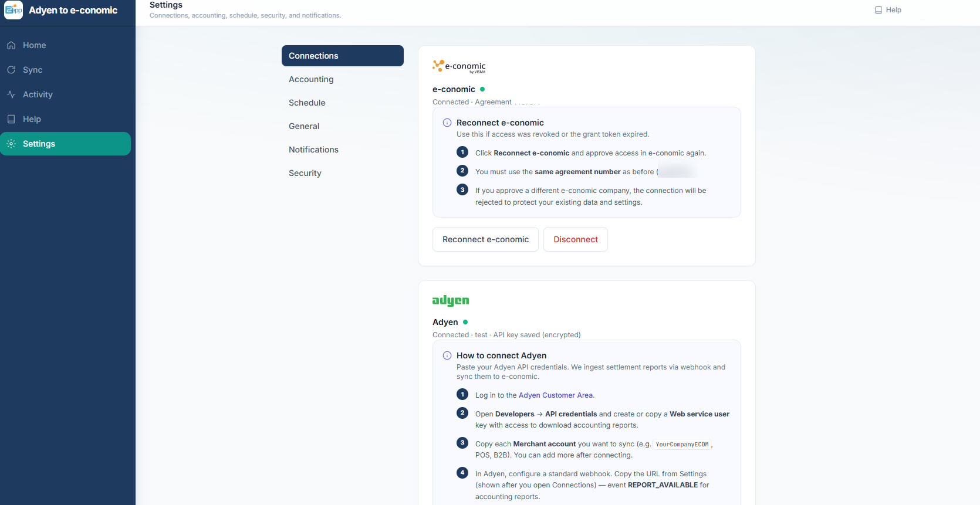Click the 'Connections, accounting, schedule' subtitle text
This screenshot has height=505, width=980.
[245, 15]
